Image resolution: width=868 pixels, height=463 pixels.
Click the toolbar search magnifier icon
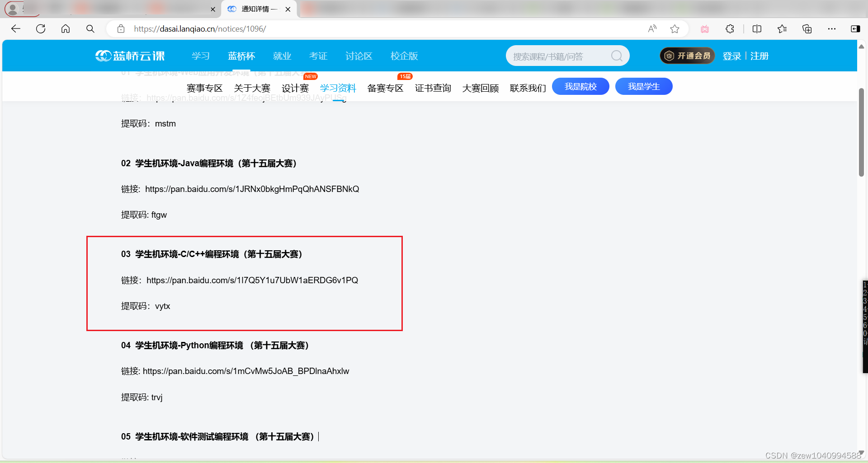tap(90, 29)
